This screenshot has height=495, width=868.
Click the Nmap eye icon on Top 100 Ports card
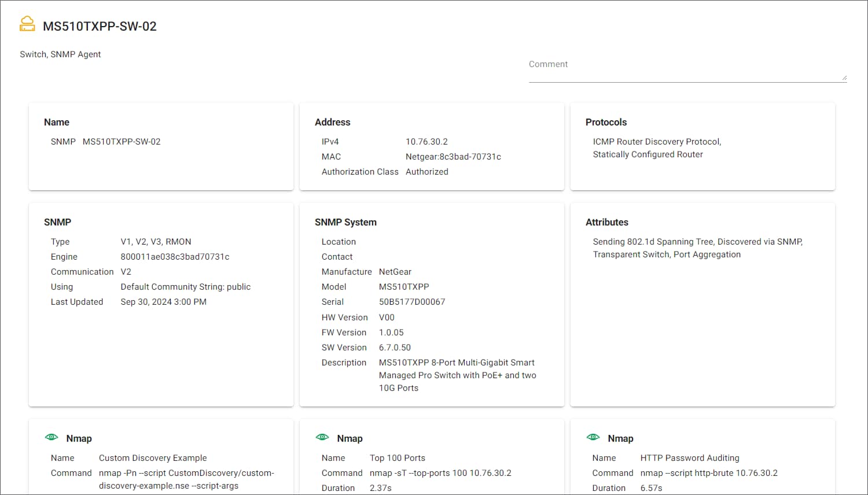[323, 437]
